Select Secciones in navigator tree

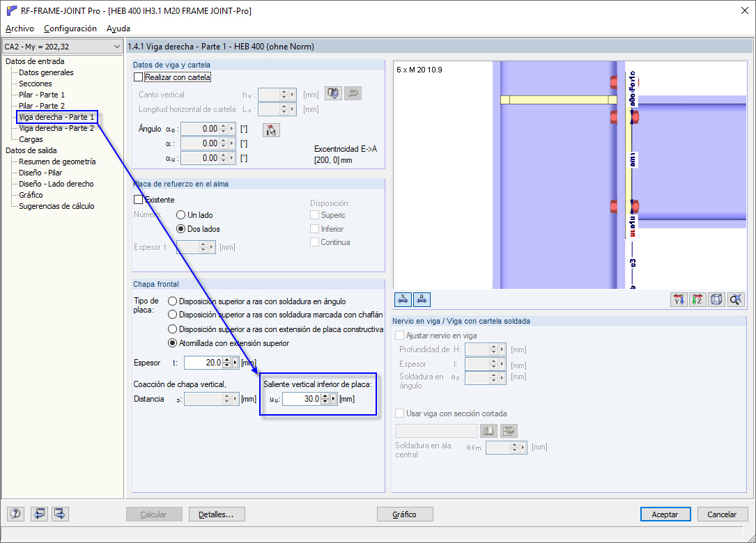pyautogui.click(x=36, y=84)
